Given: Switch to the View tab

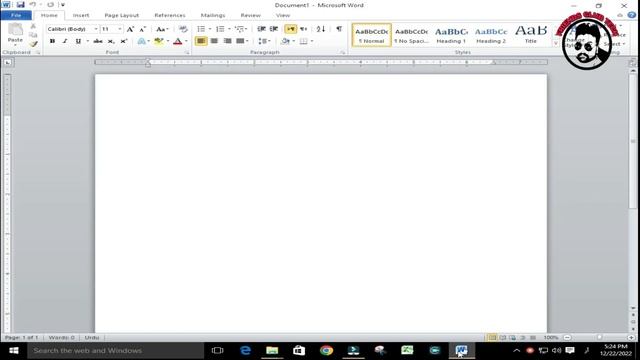Looking at the screenshot, I should [282, 15].
